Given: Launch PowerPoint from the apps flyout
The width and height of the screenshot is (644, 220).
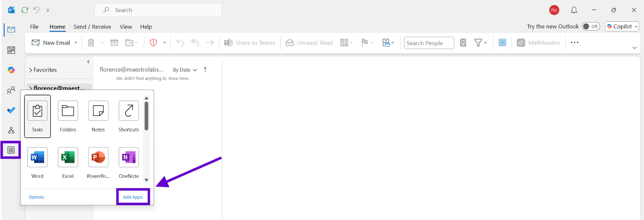Looking at the screenshot, I should [x=98, y=163].
